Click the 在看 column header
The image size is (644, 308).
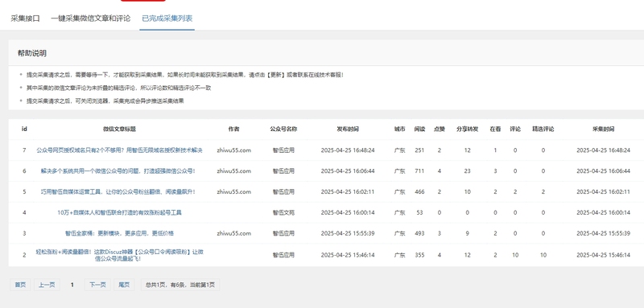point(495,129)
